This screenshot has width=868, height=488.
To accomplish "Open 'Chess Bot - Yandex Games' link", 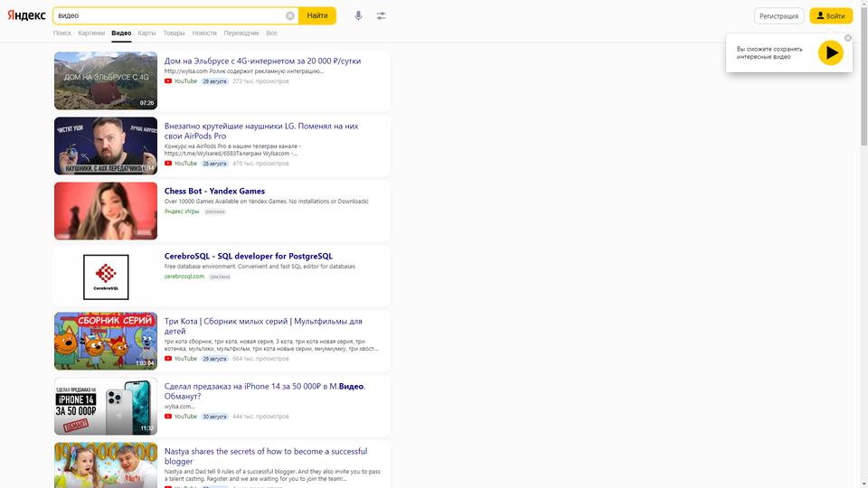I will point(214,191).
